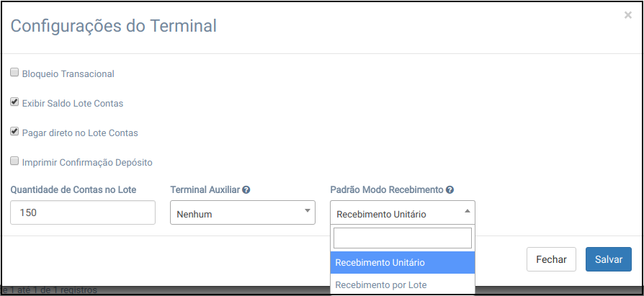Click the Salvar button
Screen dimensions: 644x296
[x=608, y=259]
